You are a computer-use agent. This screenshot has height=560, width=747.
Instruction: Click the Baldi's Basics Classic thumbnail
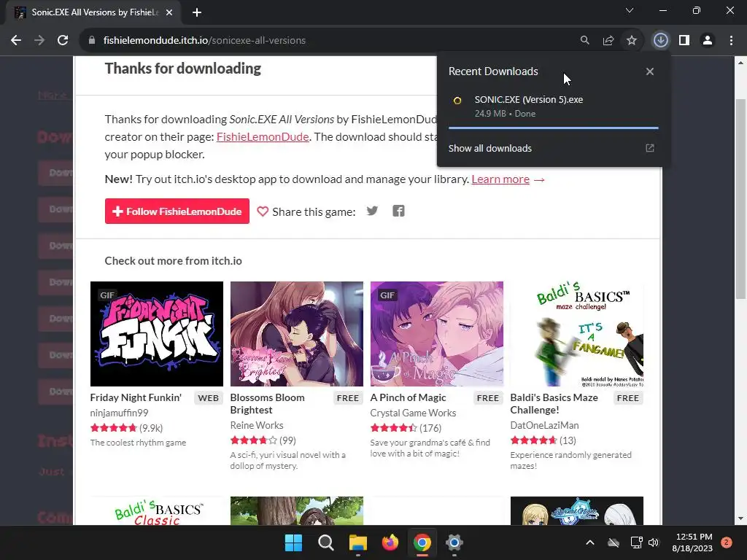point(156,511)
